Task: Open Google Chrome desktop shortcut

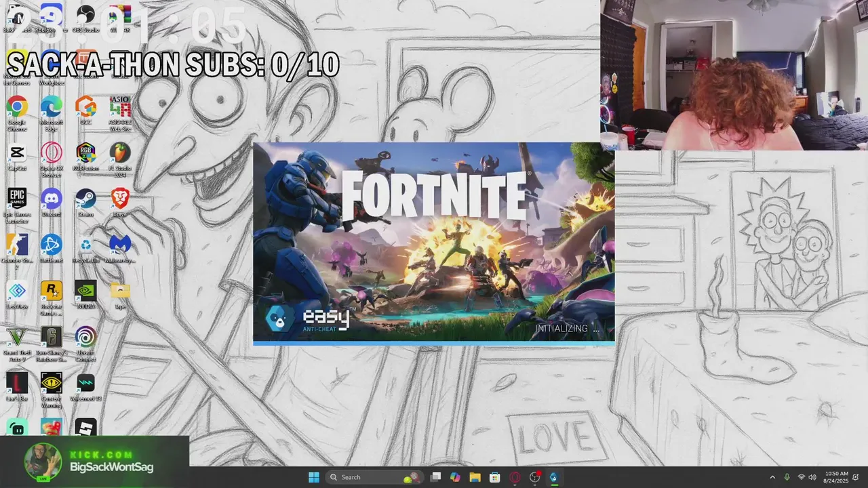Action: coord(17,113)
